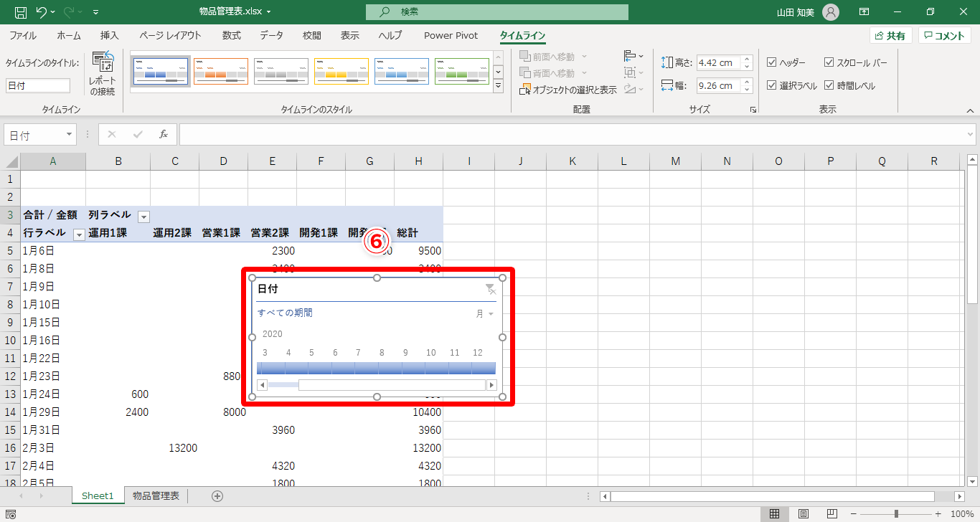Open the Customize Quick Access Toolbar dropdown
Viewport: 980px width, 522px height.
[96, 12]
